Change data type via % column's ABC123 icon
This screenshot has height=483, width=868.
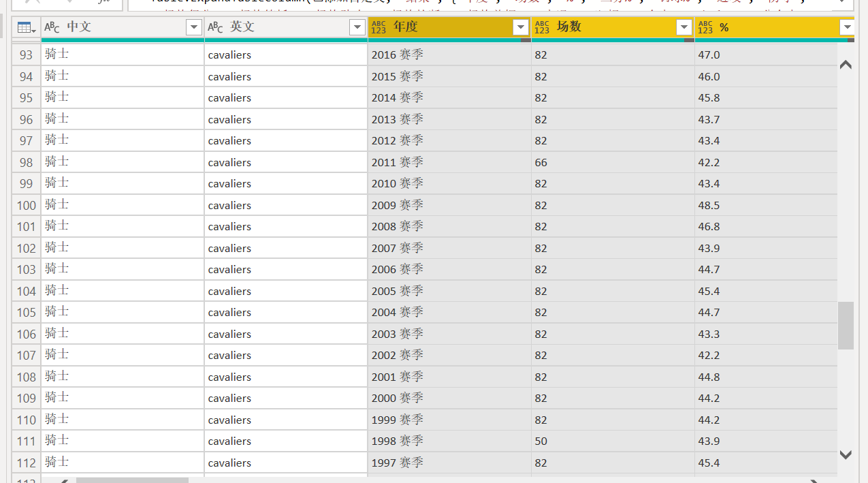point(705,27)
